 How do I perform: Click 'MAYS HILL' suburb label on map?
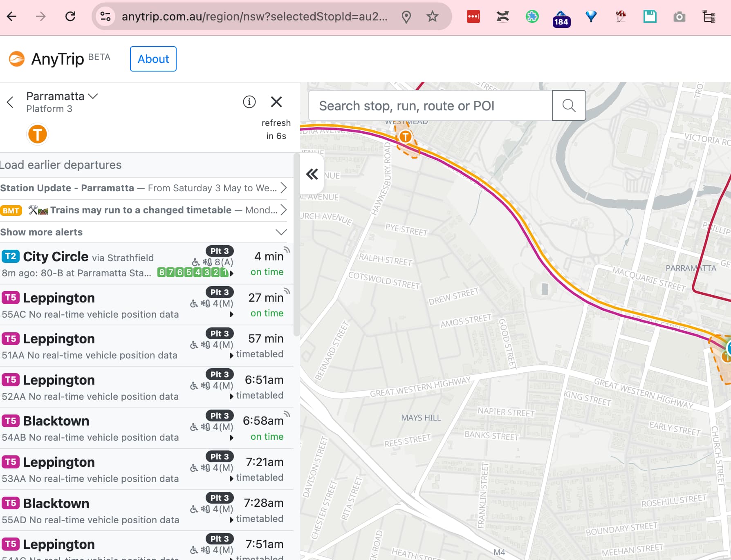click(421, 418)
